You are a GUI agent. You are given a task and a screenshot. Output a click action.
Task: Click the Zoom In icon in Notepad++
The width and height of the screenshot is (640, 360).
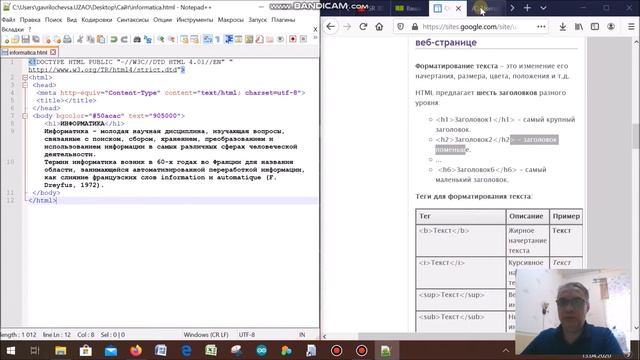point(161,39)
